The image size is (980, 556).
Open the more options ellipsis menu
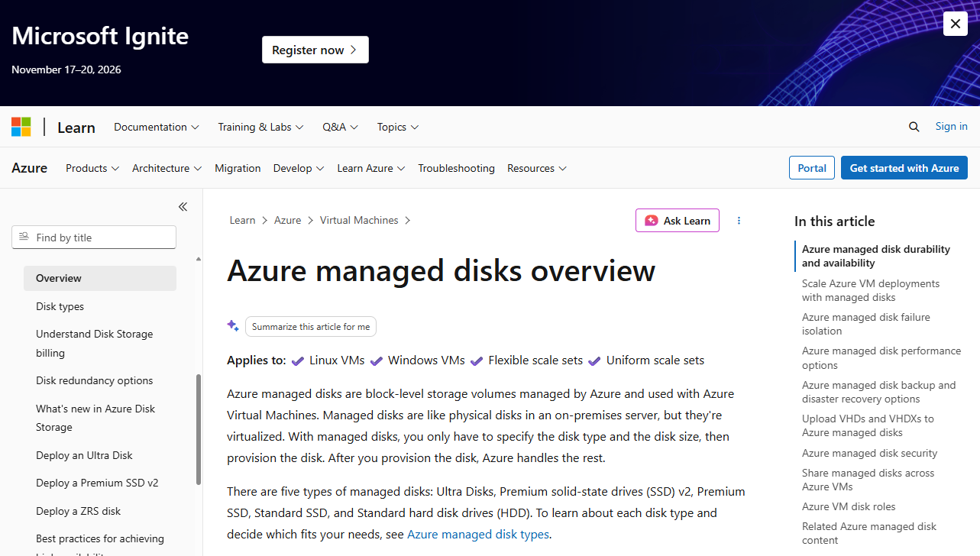point(739,221)
